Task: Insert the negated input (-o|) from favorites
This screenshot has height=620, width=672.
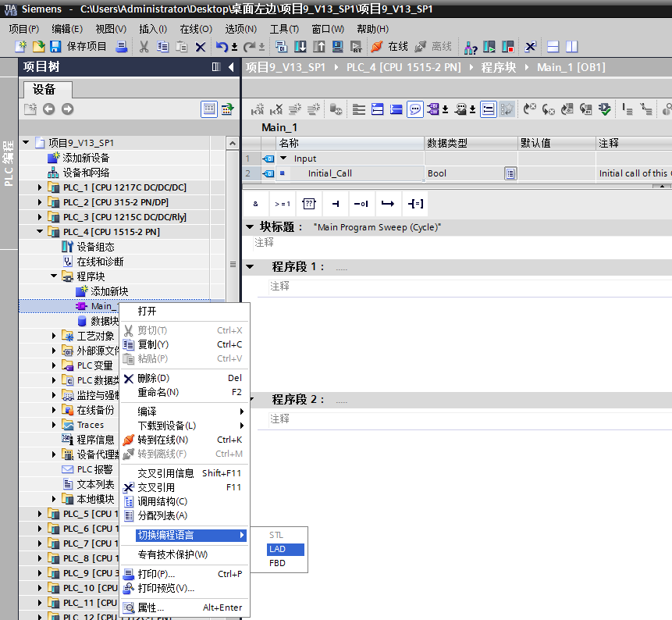Action: [361, 204]
